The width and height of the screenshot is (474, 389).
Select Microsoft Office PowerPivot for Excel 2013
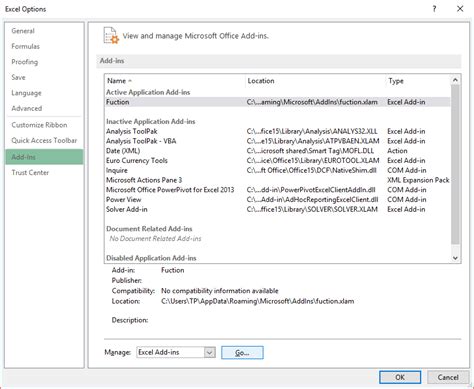278,190
